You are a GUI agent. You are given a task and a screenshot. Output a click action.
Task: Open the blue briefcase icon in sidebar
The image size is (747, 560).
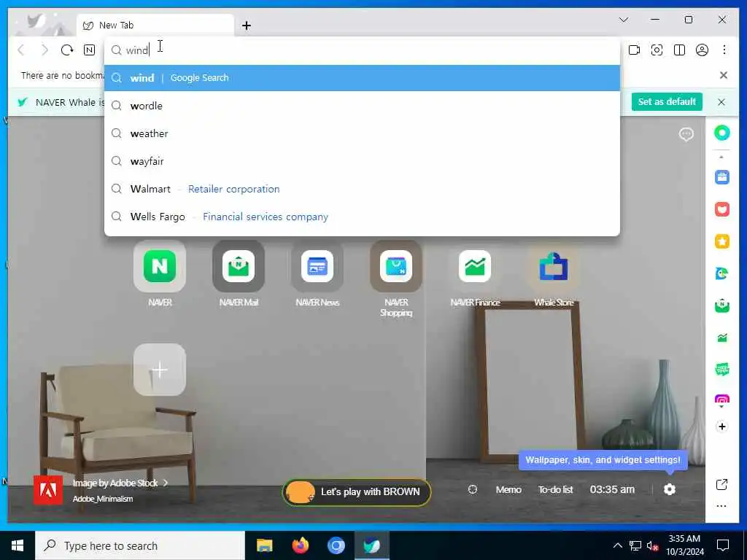click(x=722, y=177)
